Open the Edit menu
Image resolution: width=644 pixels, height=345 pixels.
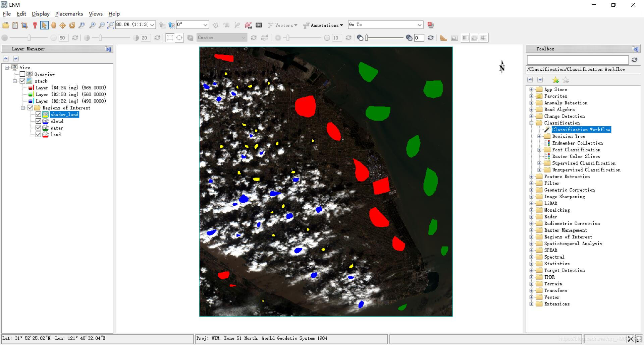pos(21,14)
